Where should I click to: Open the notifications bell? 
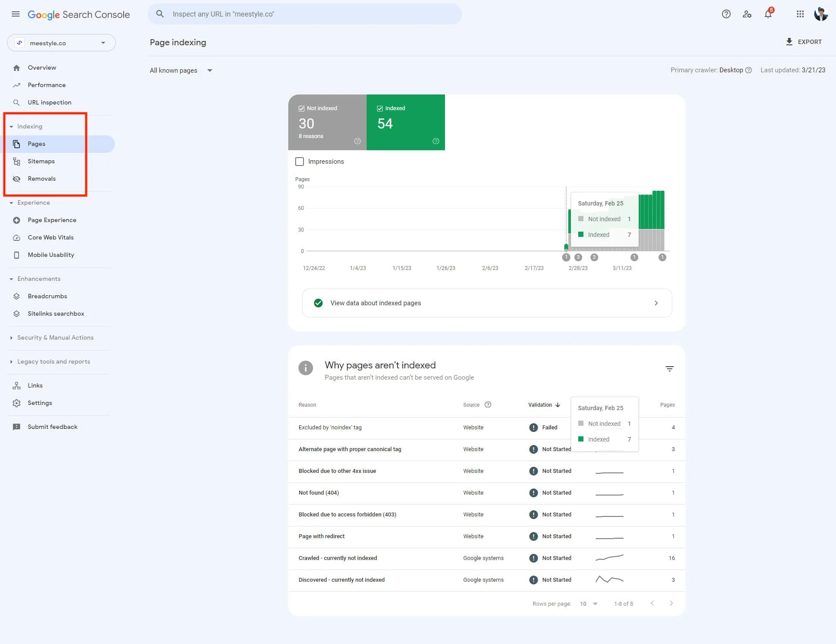coord(768,14)
